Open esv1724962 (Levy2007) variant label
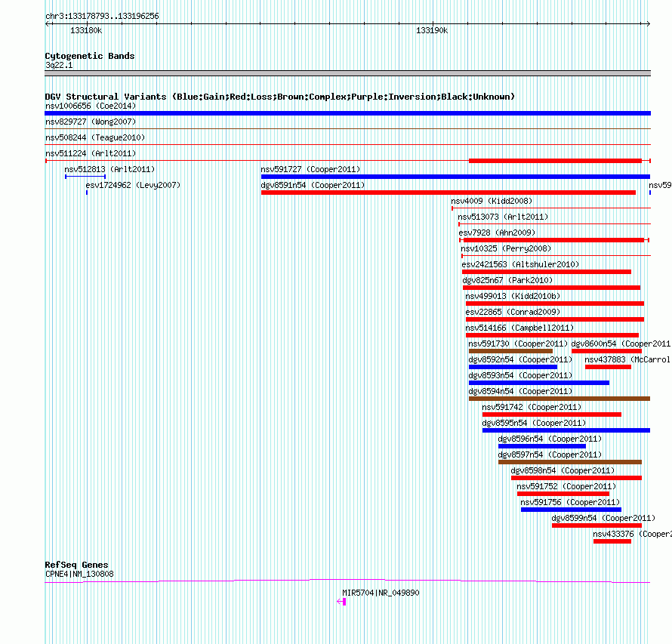Screen dimensions: 672x644 (133, 185)
